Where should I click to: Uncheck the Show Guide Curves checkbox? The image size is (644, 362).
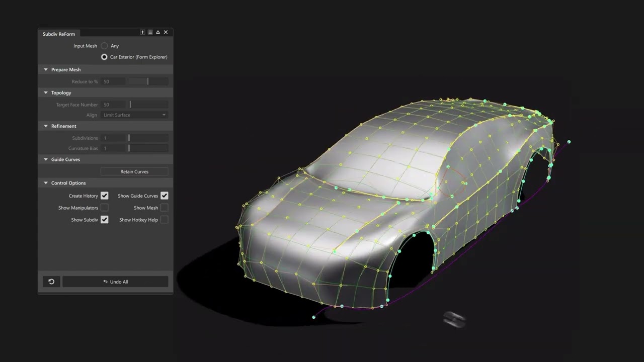click(165, 196)
